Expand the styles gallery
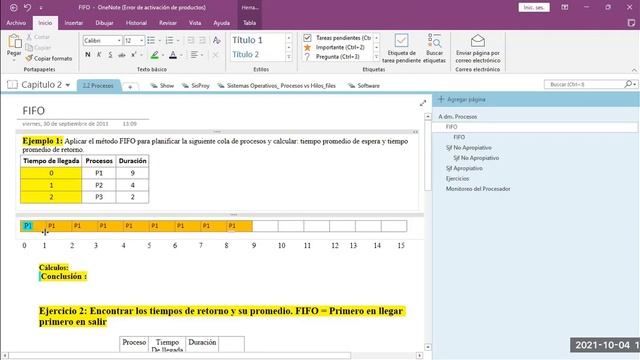Image resolution: width=640 pixels, height=360 pixels. (289, 57)
